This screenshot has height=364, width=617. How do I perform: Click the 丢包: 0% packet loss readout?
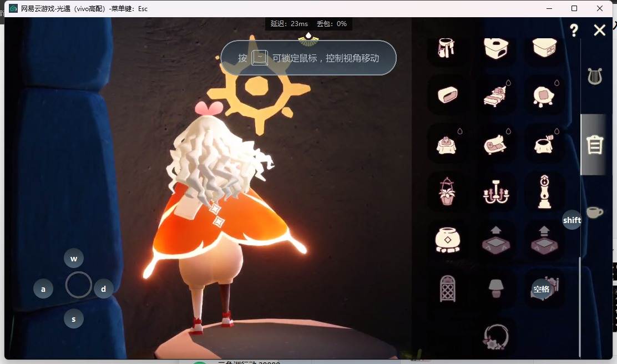point(332,24)
